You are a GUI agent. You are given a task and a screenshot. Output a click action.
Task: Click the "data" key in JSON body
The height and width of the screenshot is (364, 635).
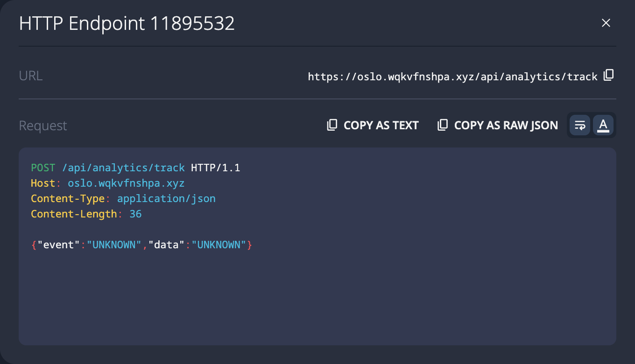tap(167, 245)
